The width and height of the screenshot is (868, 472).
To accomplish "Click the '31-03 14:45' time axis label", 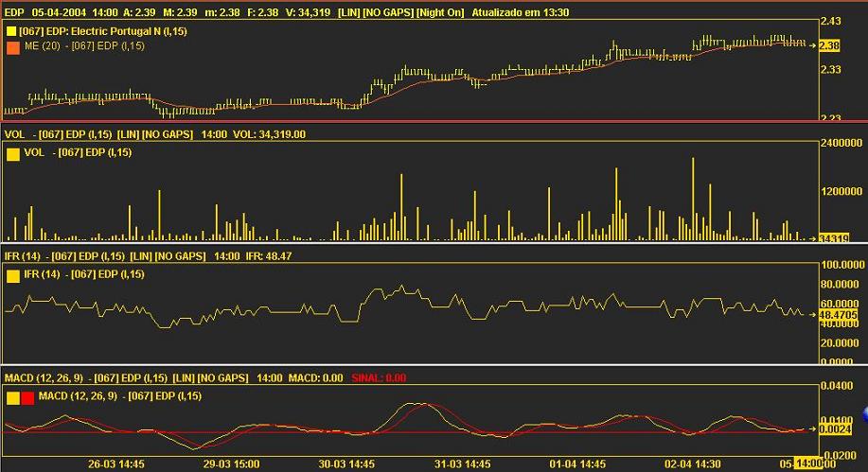I will [x=462, y=463].
